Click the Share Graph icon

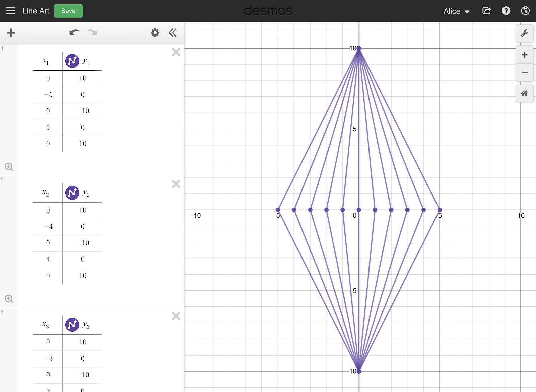[x=487, y=11]
